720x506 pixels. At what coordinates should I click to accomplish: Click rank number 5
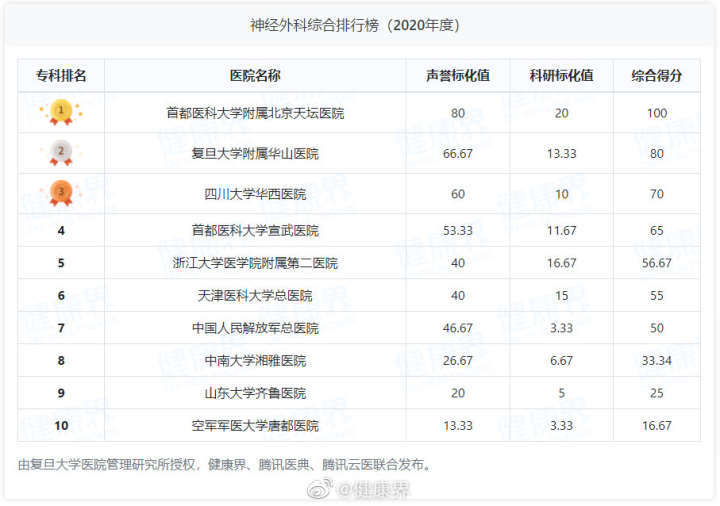(61, 263)
